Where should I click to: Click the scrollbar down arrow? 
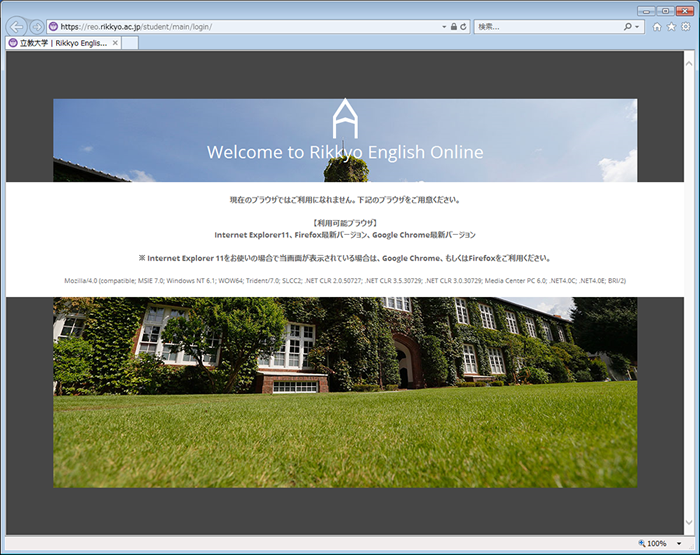coord(689,522)
